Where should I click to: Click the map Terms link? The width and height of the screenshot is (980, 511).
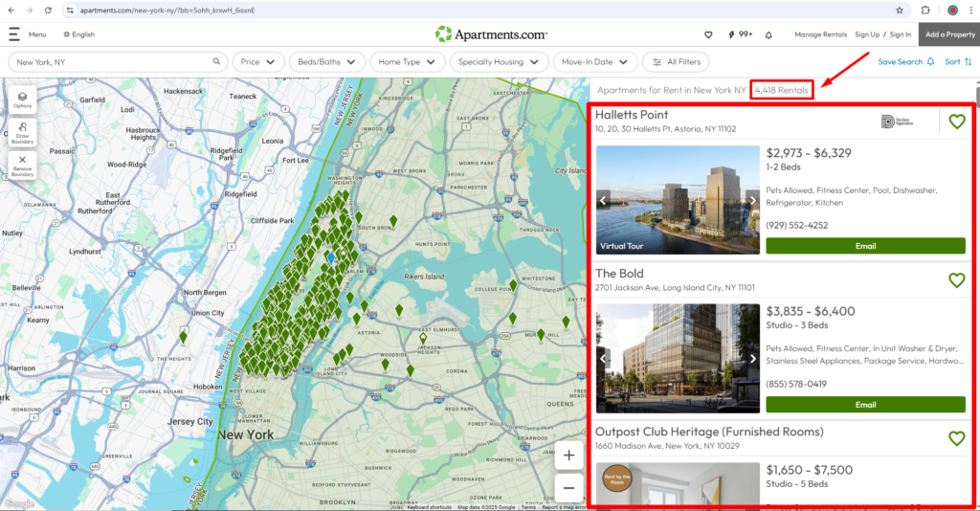528,507
